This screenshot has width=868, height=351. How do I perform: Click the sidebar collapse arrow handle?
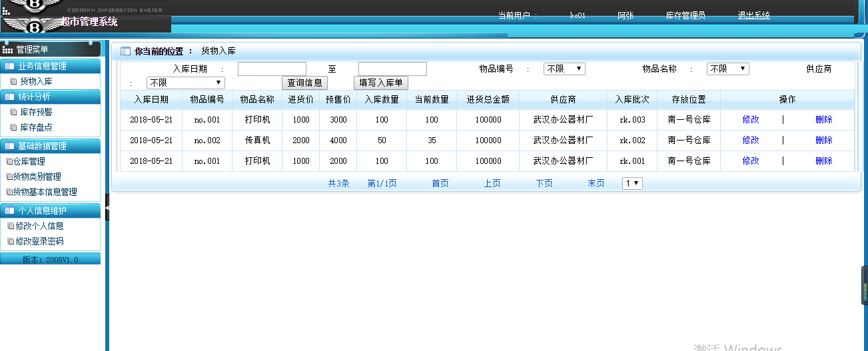tap(107, 206)
